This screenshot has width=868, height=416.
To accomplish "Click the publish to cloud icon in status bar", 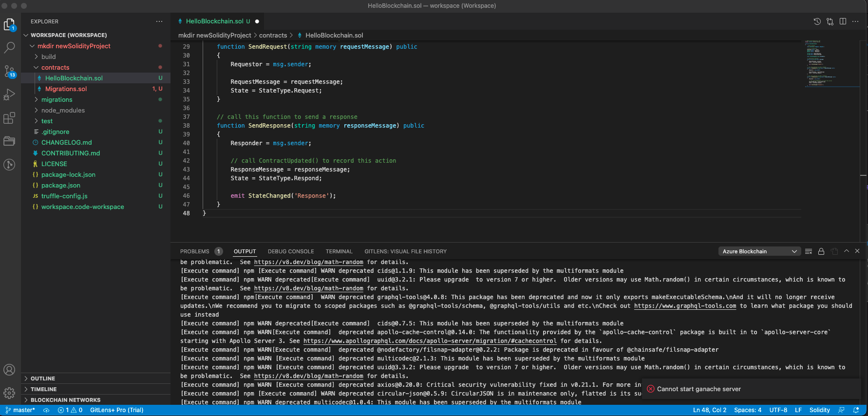I will pos(46,410).
